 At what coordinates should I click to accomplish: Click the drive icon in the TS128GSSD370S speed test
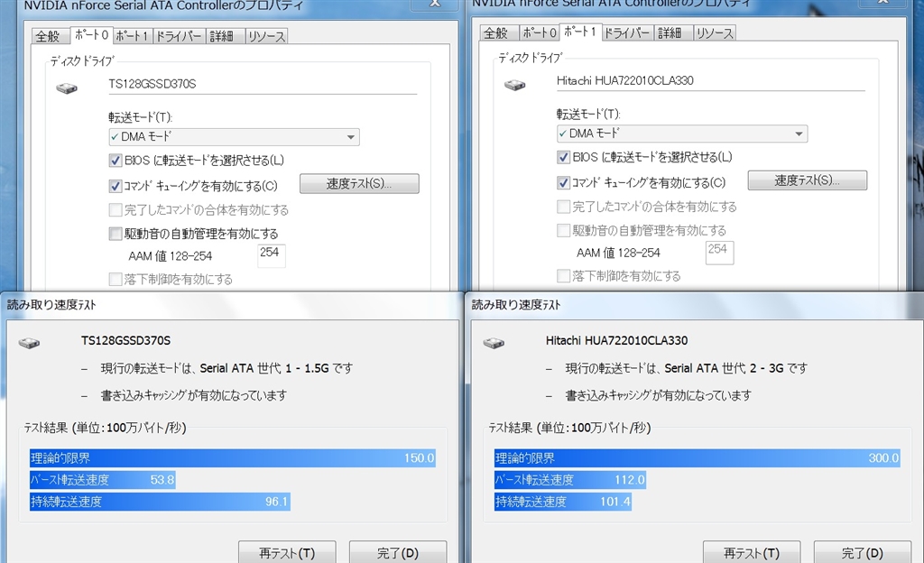[x=29, y=344]
